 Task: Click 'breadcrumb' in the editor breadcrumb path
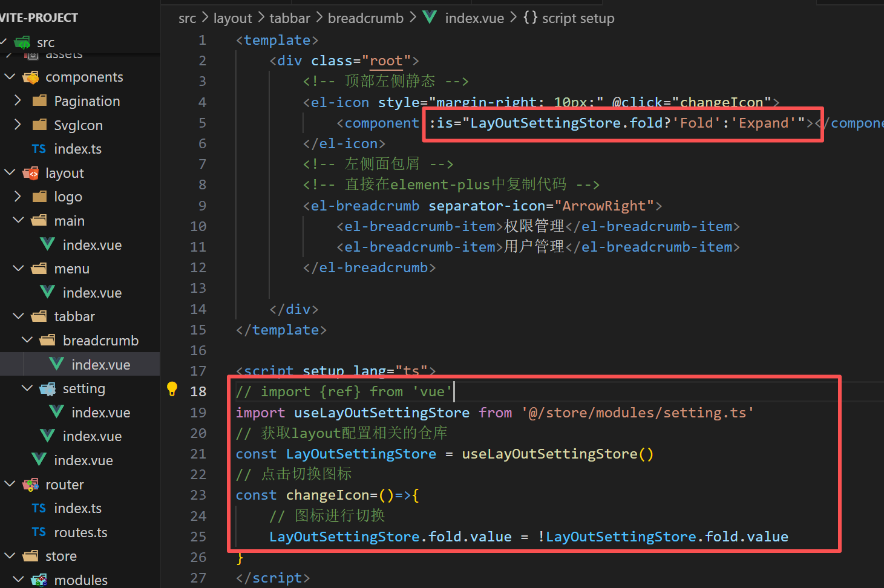pos(365,18)
